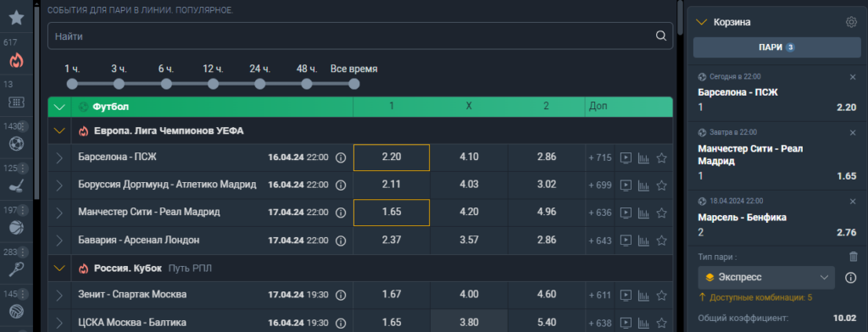Select ice hockey icon in sidebar
Image resolution: width=868 pixels, height=332 pixels.
click(x=16, y=186)
